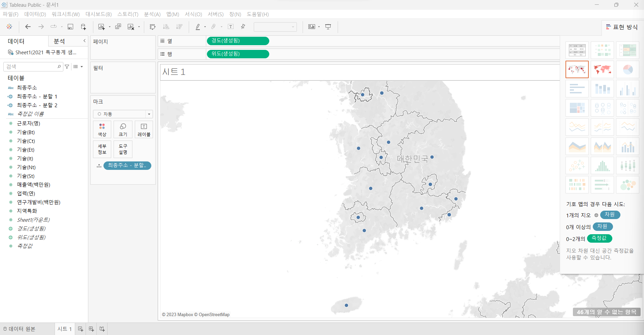Open the Tooltip card in Marks
Image resolution: width=644 pixels, height=335 pixels.
[x=123, y=149]
